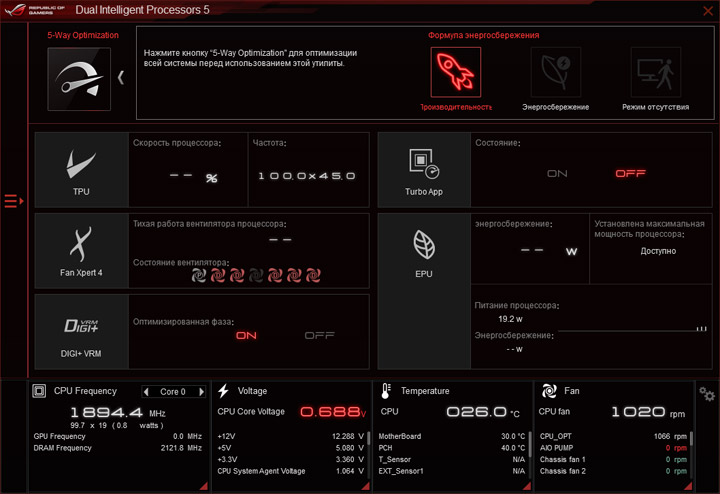Open the Fan Xpert 4 panel
Screen dimensions: 720x494
coord(82,251)
